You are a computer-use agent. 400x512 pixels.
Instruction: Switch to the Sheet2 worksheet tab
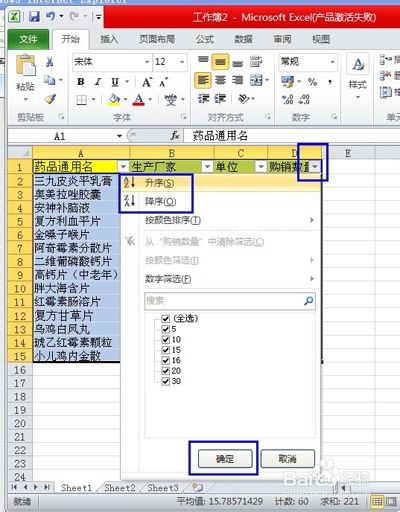[120, 488]
